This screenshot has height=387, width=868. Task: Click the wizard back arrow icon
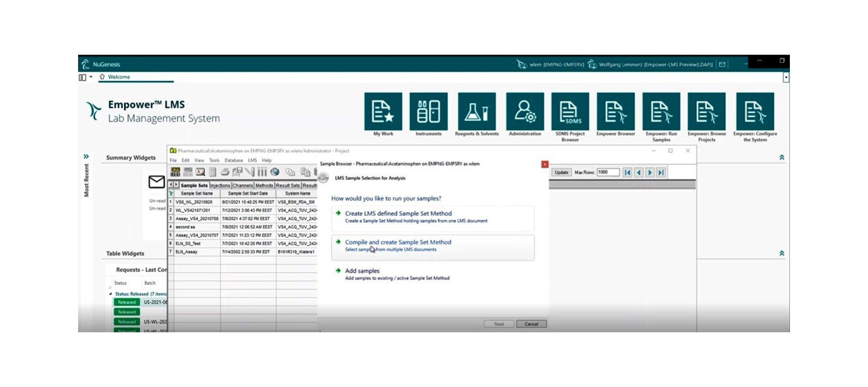tap(323, 178)
